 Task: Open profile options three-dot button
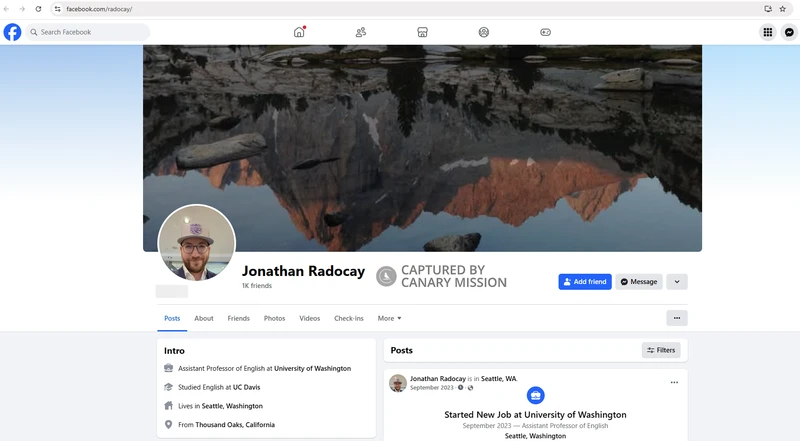point(677,318)
